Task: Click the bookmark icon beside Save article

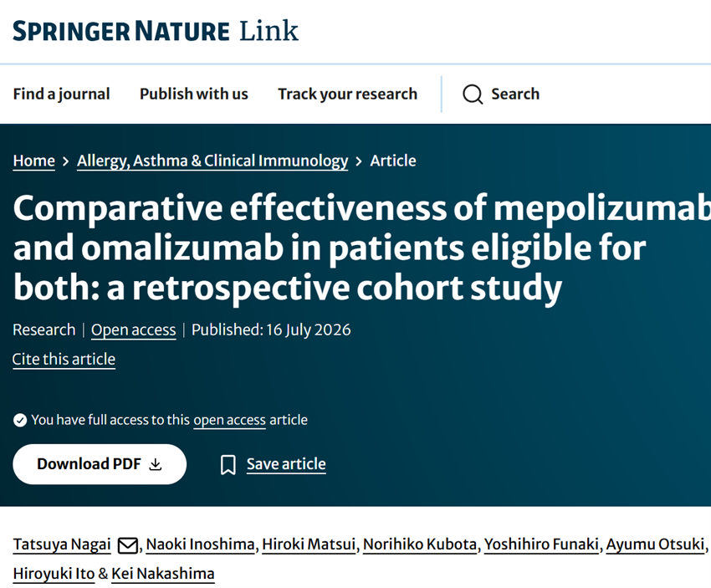Action: coord(228,465)
